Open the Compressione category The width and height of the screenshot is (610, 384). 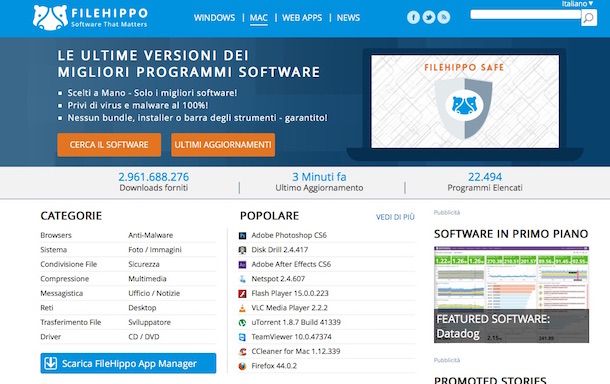click(65, 279)
